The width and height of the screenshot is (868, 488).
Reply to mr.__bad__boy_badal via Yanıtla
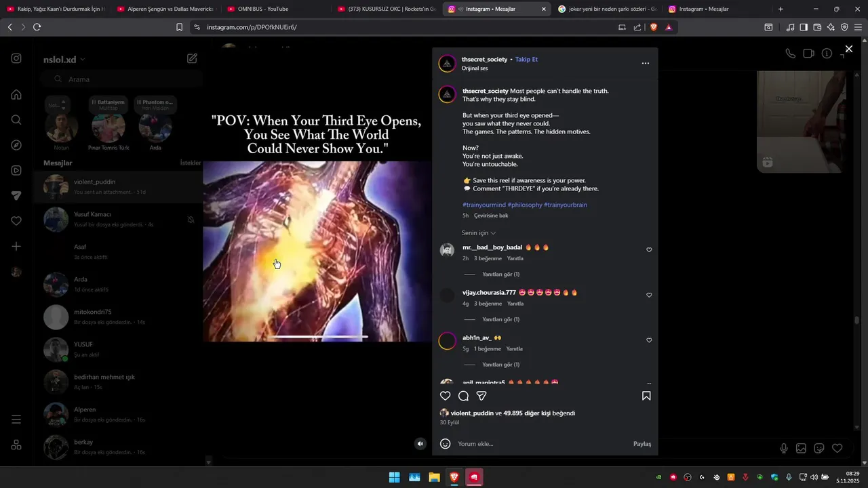pos(515,259)
